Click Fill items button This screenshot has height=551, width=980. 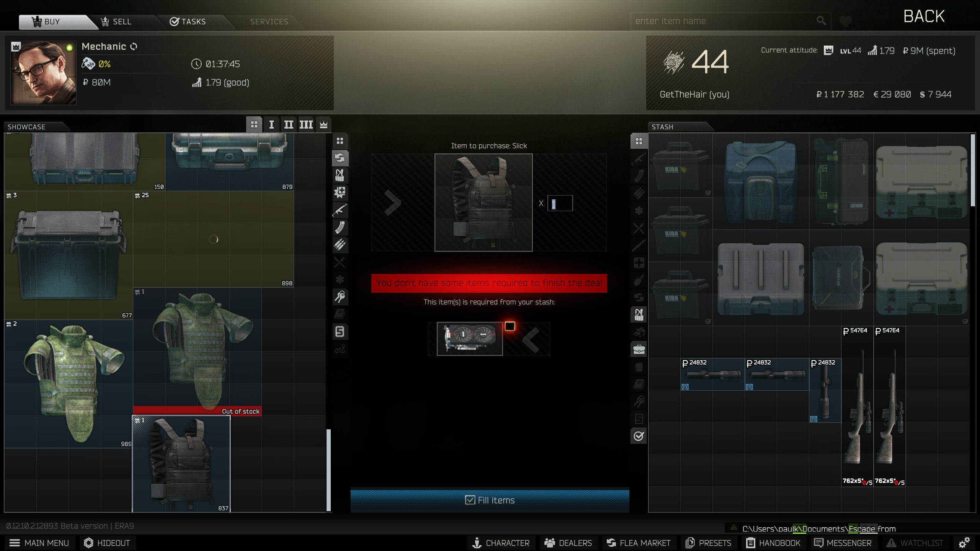point(490,500)
